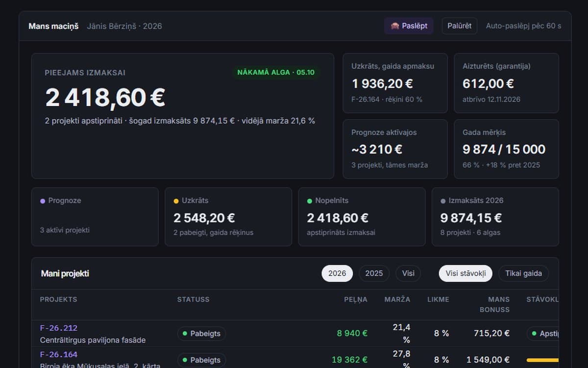
Task: Click the PIEEJAMS IZMAKSAI label
Action: [85, 73]
